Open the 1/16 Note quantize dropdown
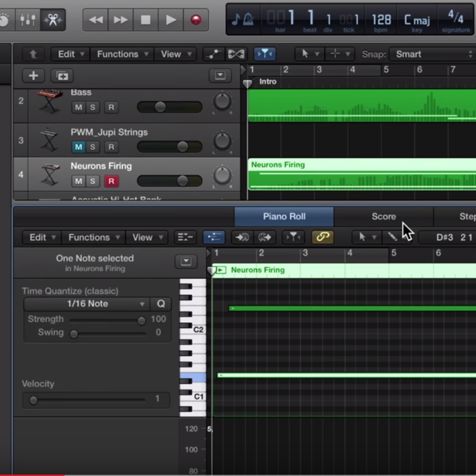The width and height of the screenshot is (476, 476). point(87,304)
